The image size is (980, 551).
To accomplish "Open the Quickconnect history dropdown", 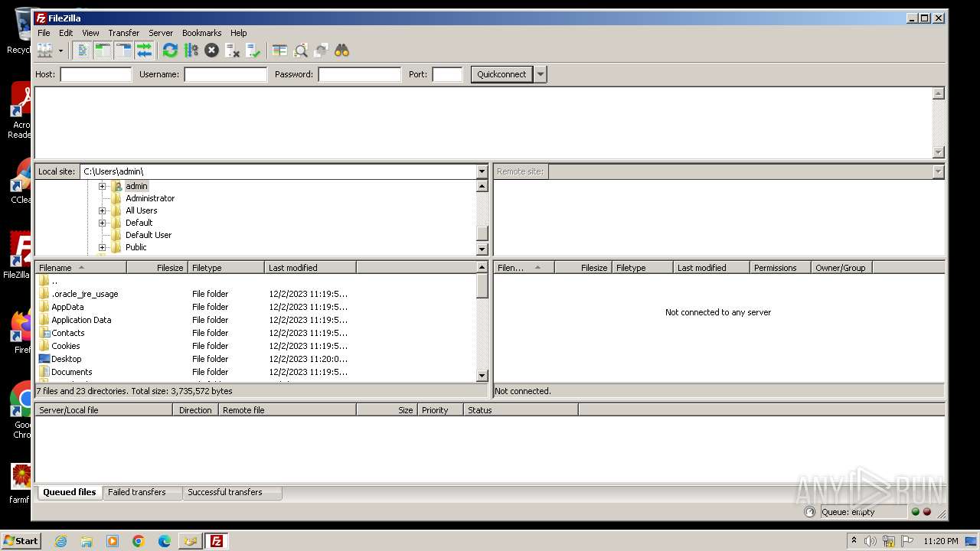I will click(x=541, y=74).
